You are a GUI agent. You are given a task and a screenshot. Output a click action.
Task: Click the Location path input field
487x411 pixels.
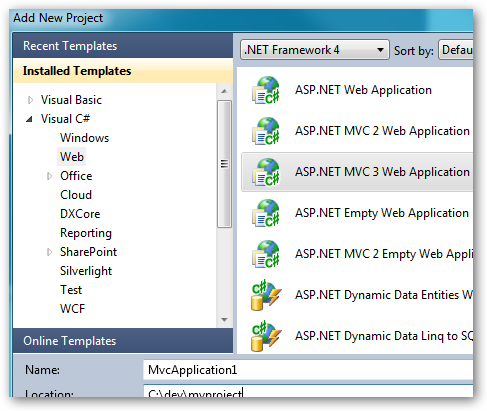pos(308,391)
